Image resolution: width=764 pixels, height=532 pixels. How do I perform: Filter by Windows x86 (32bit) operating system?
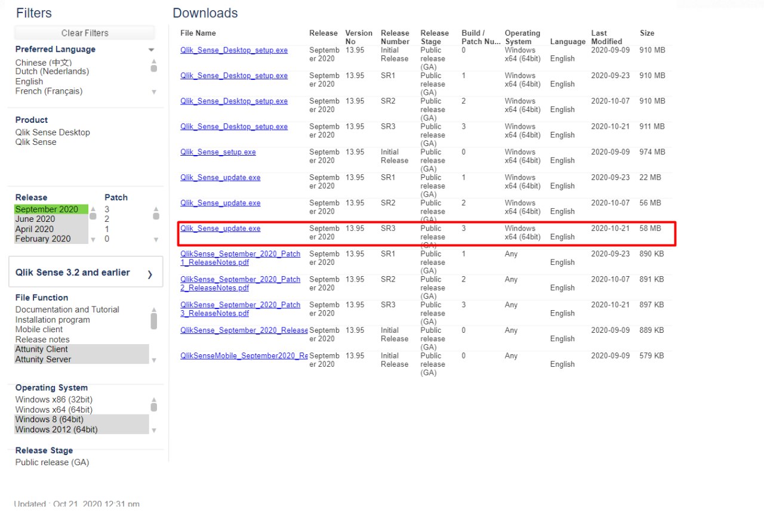(x=54, y=400)
